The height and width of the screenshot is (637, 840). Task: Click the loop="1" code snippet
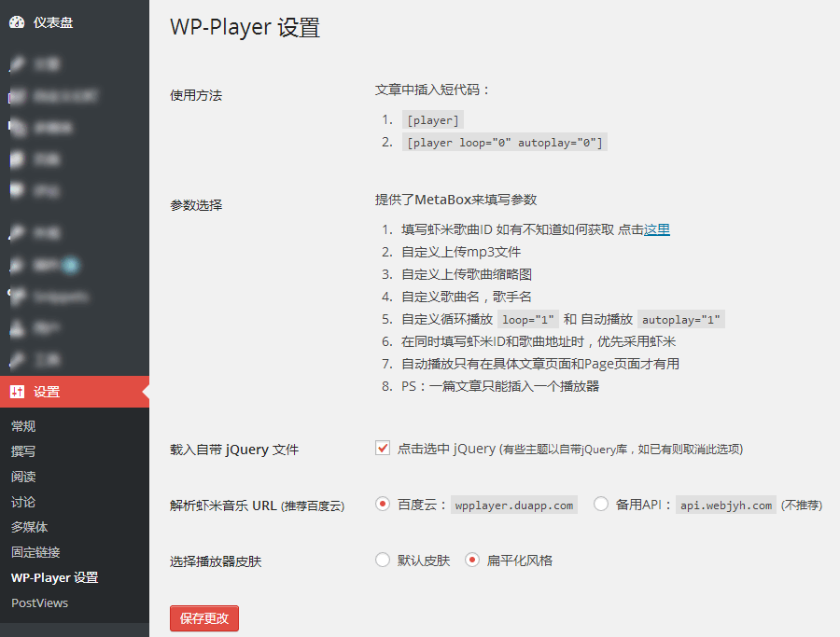click(528, 320)
